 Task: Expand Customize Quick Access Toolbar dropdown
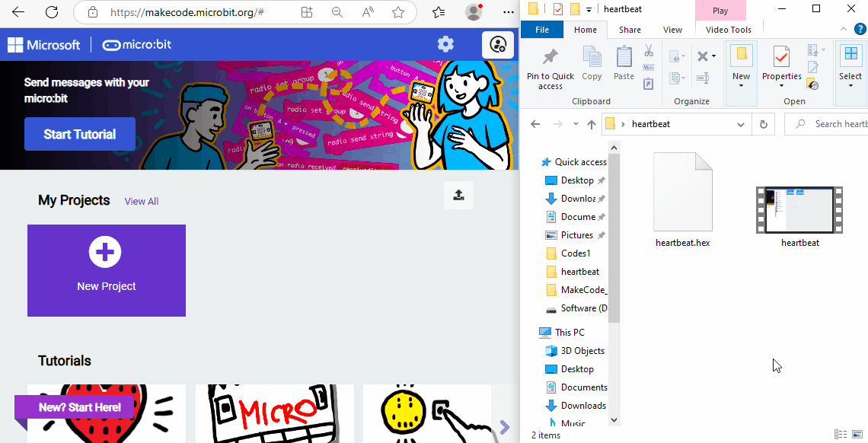pyautogui.click(x=589, y=9)
